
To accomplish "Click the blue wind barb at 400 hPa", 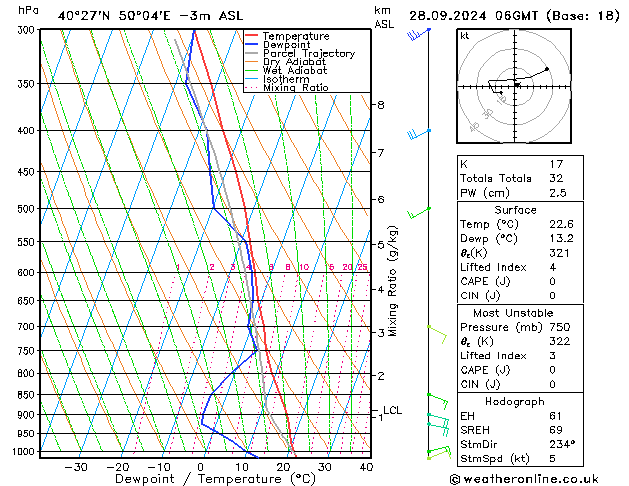I will coord(419,133).
